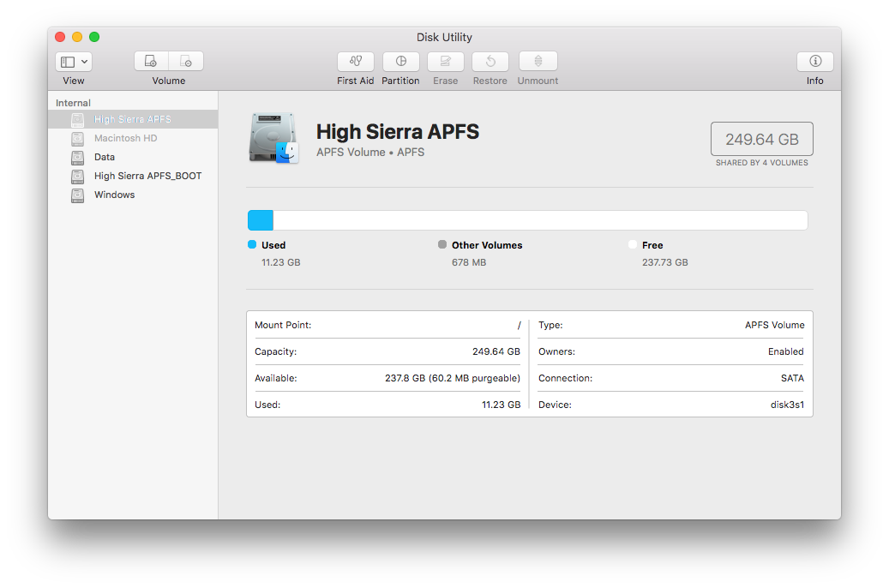
Task: Click the white Free legend dot
Action: pos(633,244)
